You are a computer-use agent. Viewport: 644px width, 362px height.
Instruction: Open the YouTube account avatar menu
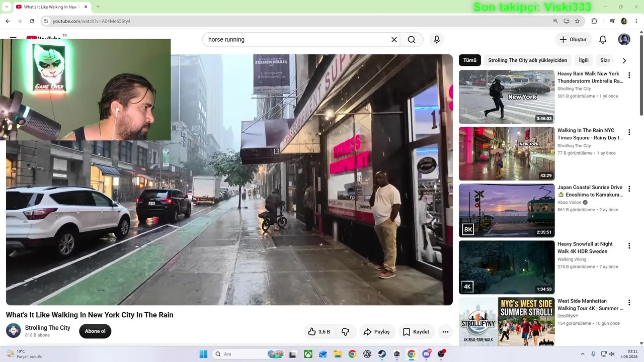[624, 40]
